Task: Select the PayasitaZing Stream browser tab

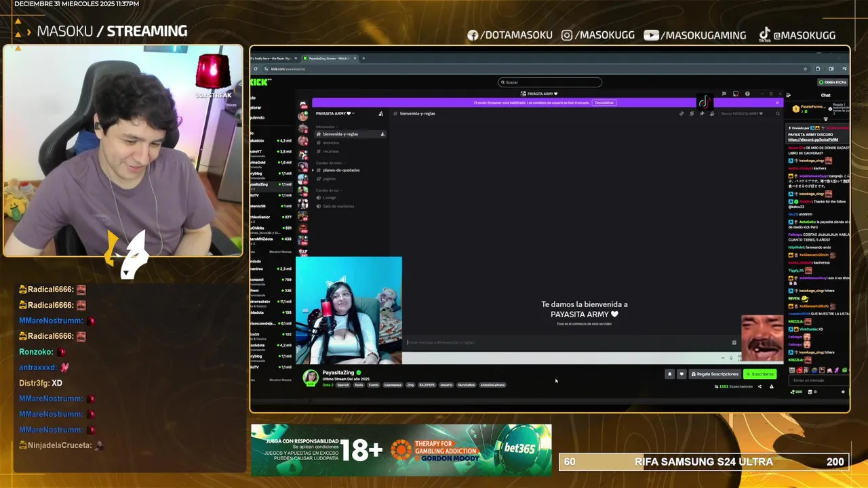Action: tap(330, 58)
